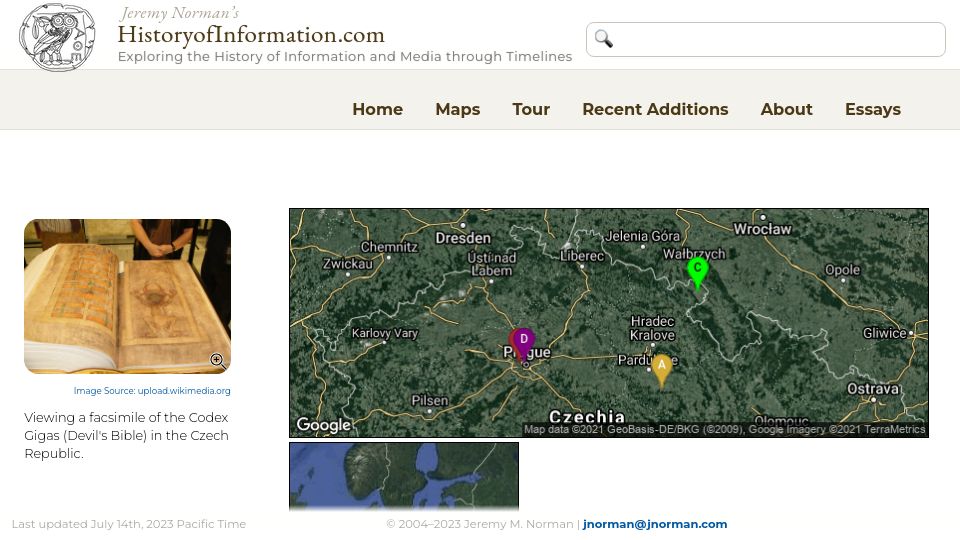Select the green map marker C
This screenshot has width=960, height=540.
pyautogui.click(x=697, y=272)
